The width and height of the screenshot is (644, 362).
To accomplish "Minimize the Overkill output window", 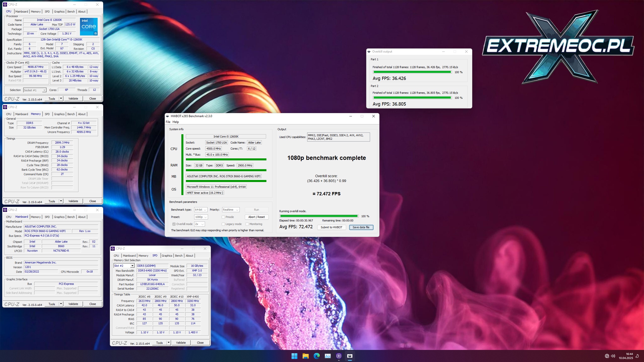I will [x=444, y=52].
